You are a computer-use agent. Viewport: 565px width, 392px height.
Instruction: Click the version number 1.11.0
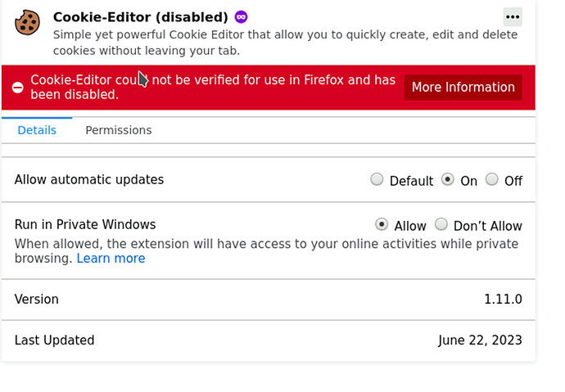(503, 300)
